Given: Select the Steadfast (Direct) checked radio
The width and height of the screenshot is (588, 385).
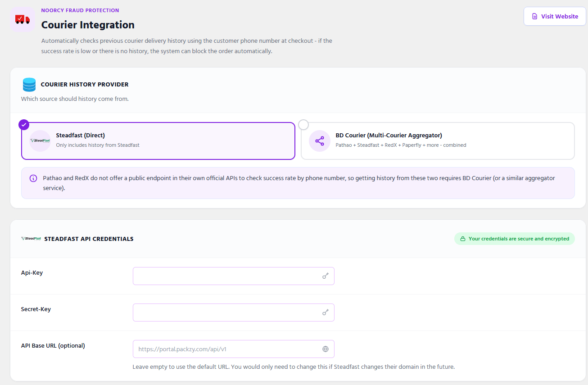Looking at the screenshot, I should [24, 125].
